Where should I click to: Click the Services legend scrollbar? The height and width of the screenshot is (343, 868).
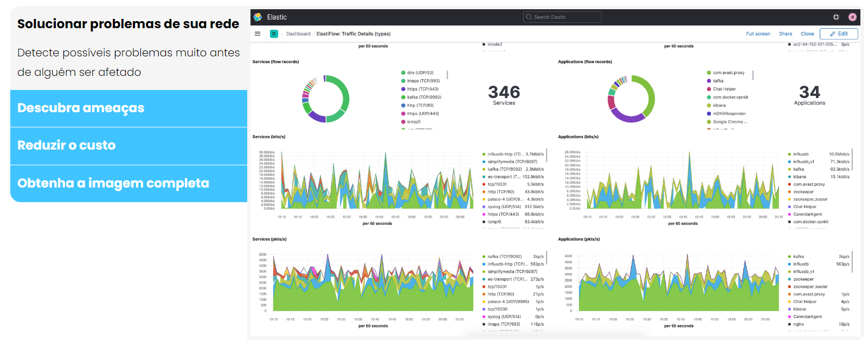coord(447,75)
